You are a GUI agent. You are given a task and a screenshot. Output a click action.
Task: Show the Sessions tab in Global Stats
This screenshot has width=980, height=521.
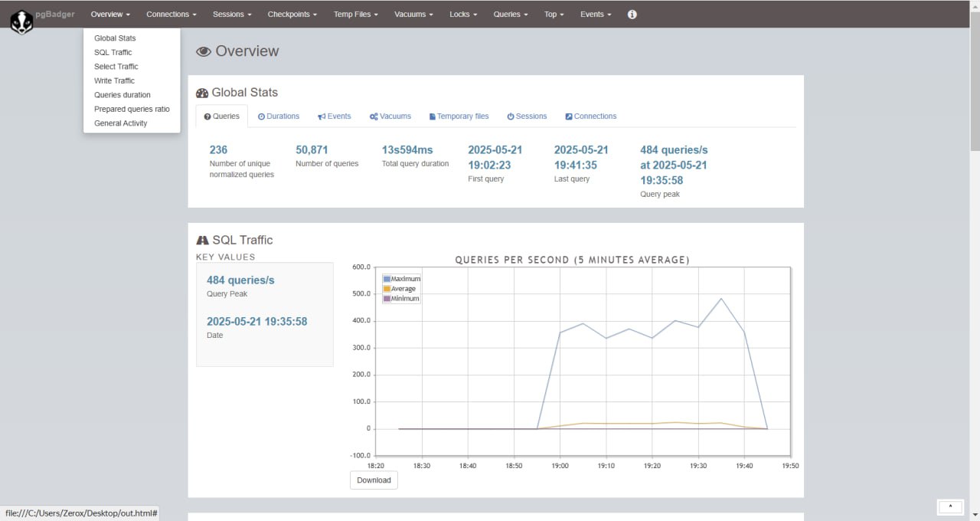[x=527, y=116]
